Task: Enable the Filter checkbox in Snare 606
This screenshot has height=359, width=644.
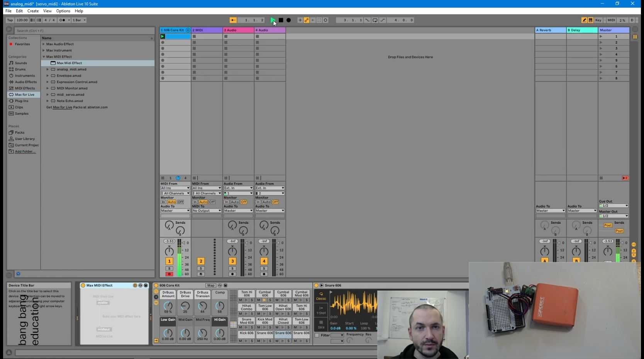Action: pyautogui.click(x=317, y=335)
